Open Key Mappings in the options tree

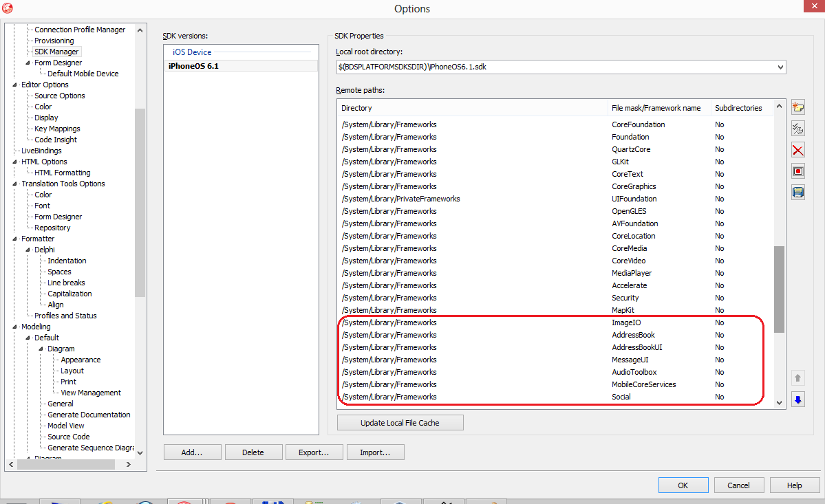click(x=57, y=129)
